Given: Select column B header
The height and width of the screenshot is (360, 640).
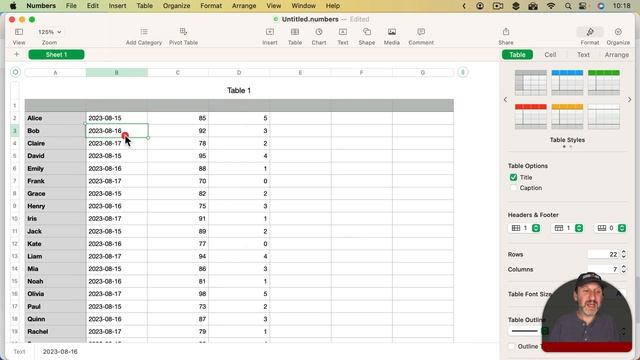Looking at the screenshot, I should pos(116,73).
